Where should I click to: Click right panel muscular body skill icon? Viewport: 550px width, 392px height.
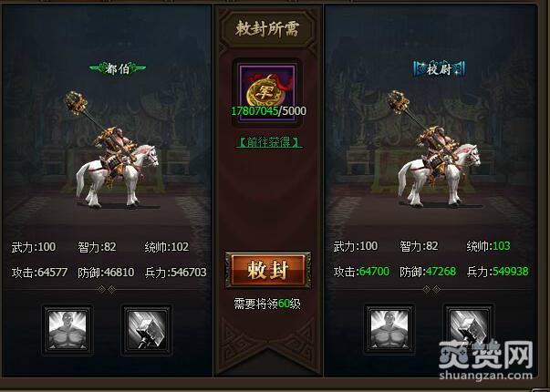[389, 329]
